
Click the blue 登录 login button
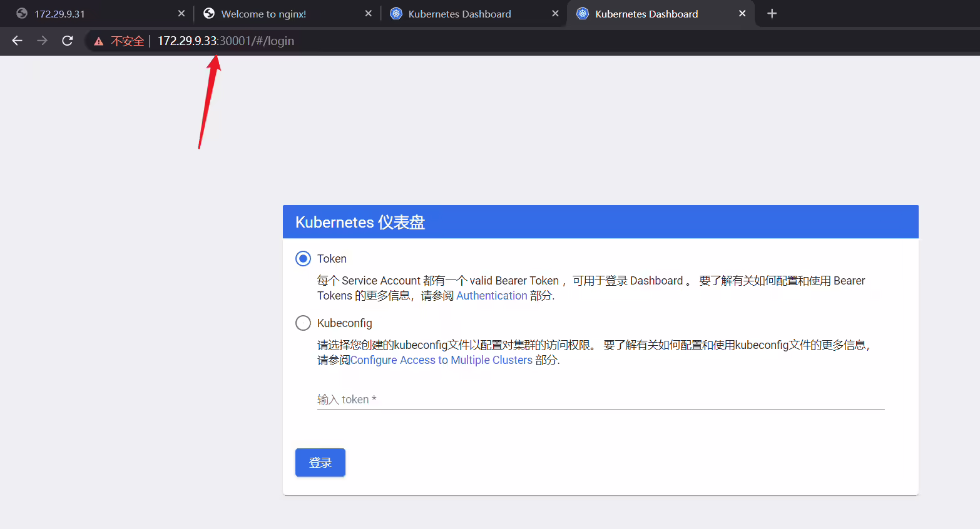coord(320,463)
